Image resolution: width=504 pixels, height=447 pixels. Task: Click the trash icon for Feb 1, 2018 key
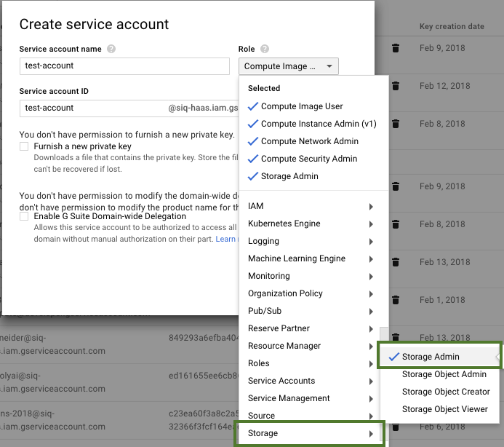(x=396, y=299)
